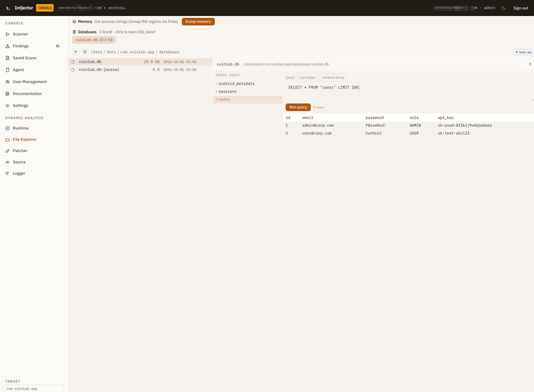
Task: Open the Scanner page
Action: pos(20,34)
